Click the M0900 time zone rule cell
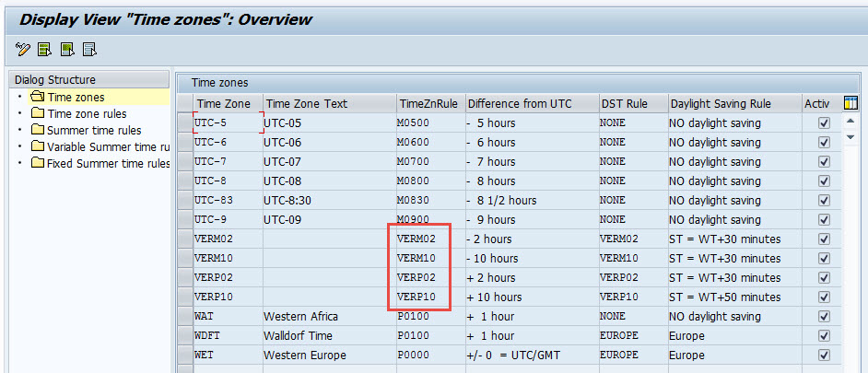Viewport: 868px width, 373px height. pyautogui.click(x=430, y=220)
